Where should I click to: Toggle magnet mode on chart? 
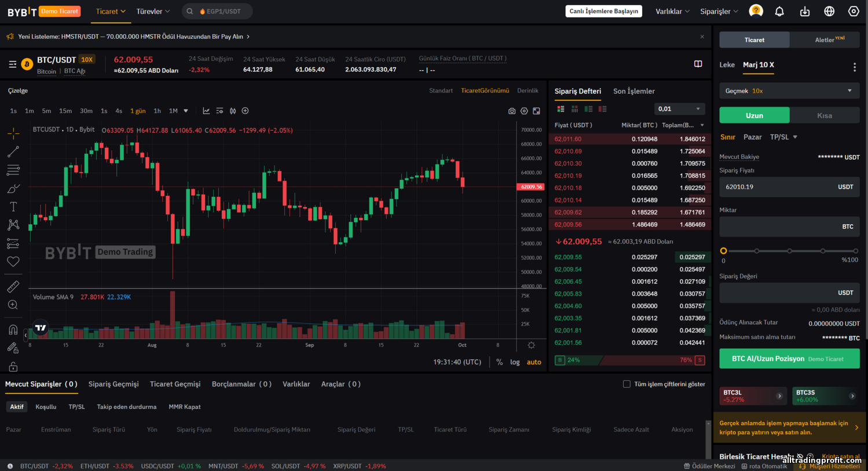pos(13,330)
